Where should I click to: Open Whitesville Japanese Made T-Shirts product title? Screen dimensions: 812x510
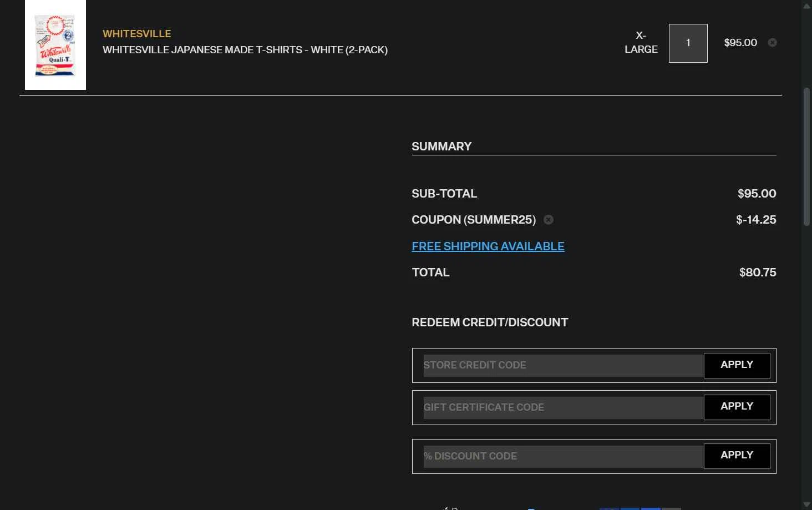tap(245, 50)
